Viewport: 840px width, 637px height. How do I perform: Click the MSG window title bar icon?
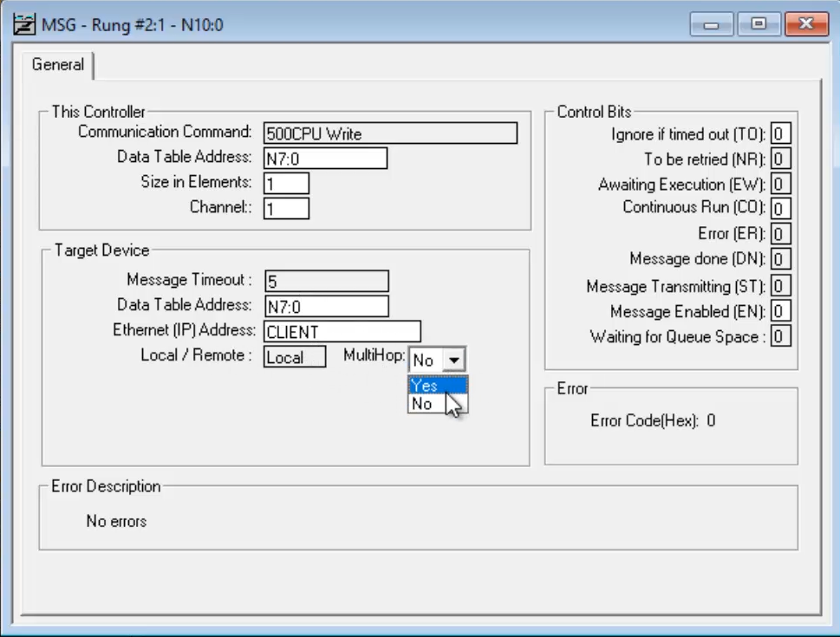(24, 24)
